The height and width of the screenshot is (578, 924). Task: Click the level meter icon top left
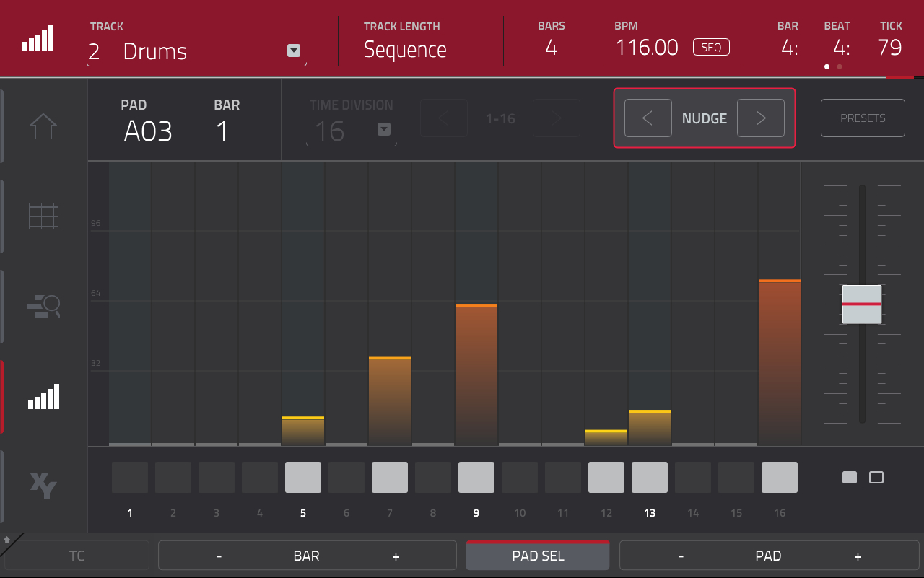(x=37, y=38)
